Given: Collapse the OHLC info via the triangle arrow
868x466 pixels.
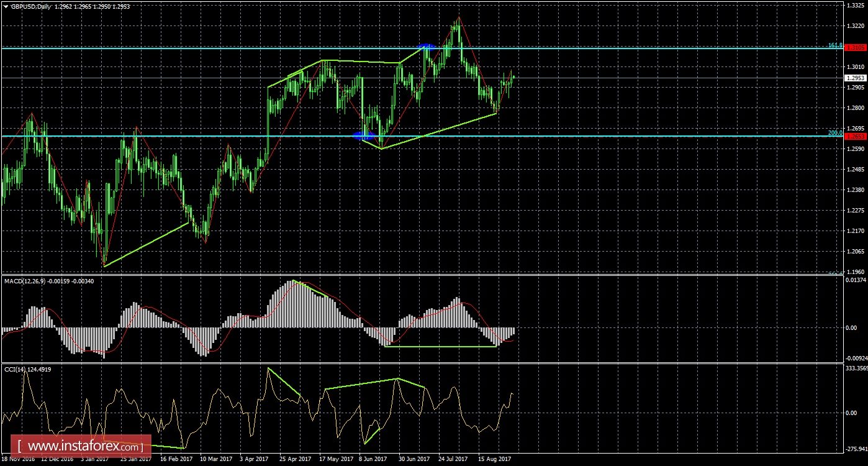Looking at the screenshot, I should [x=6, y=5].
